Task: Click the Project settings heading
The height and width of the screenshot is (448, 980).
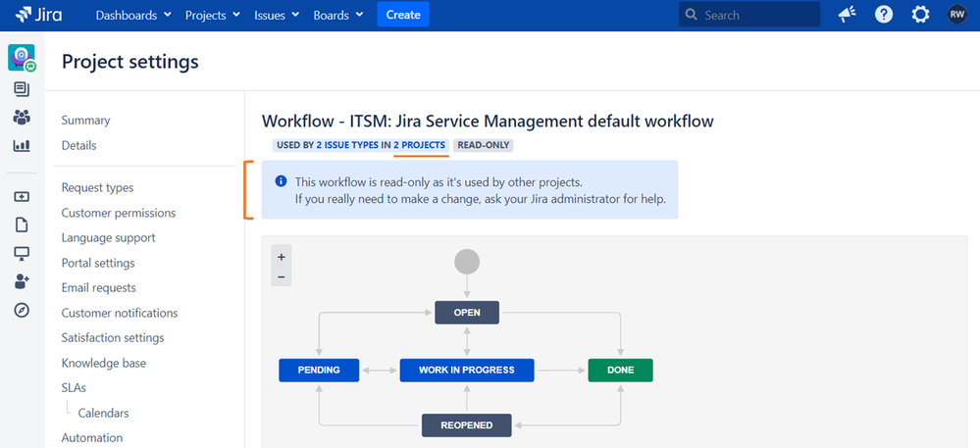Action: tap(130, 62)
